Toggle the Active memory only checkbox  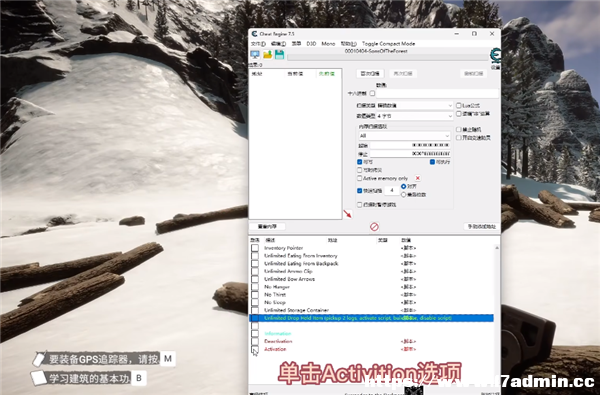359,178
